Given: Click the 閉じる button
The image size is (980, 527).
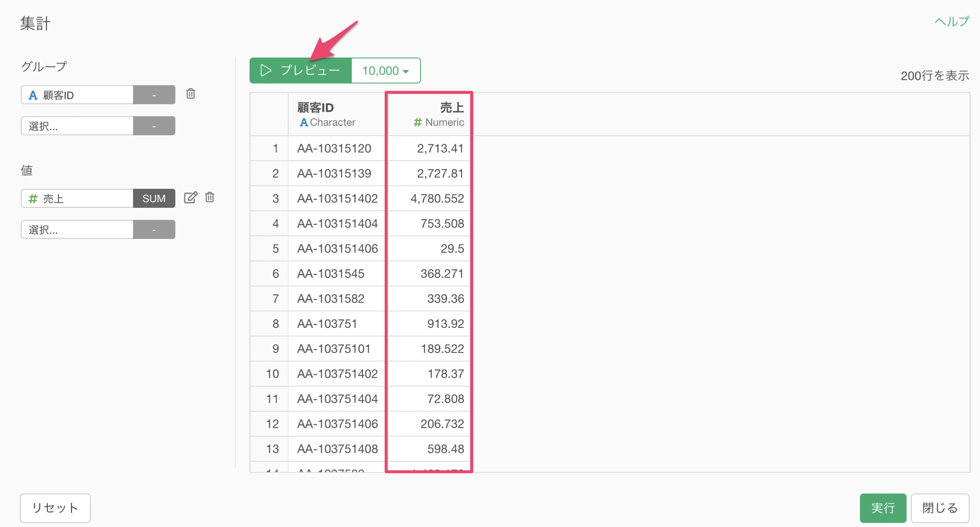Looking at the screenshot, I should [939, 508].
